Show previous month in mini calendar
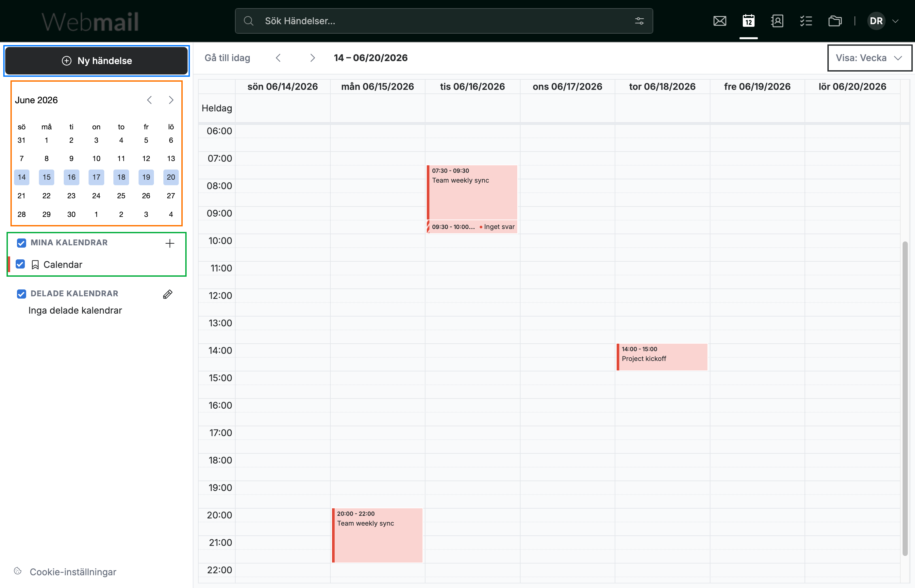Screen dimensions: 915x588 pos(149,100)
